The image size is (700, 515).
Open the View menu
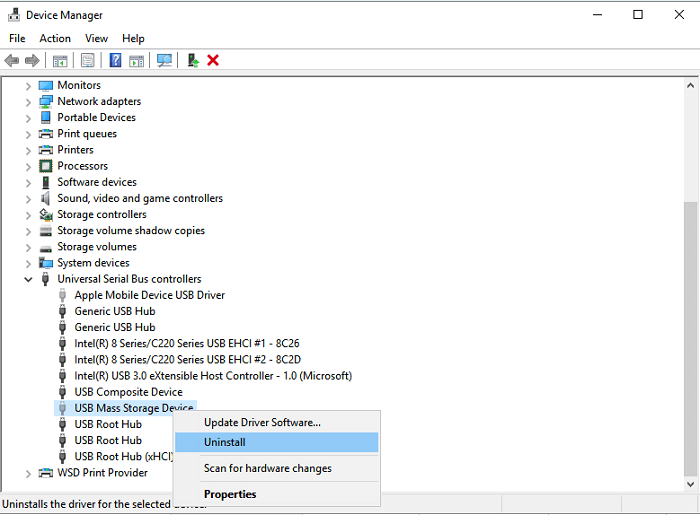[x=96, y=38]
